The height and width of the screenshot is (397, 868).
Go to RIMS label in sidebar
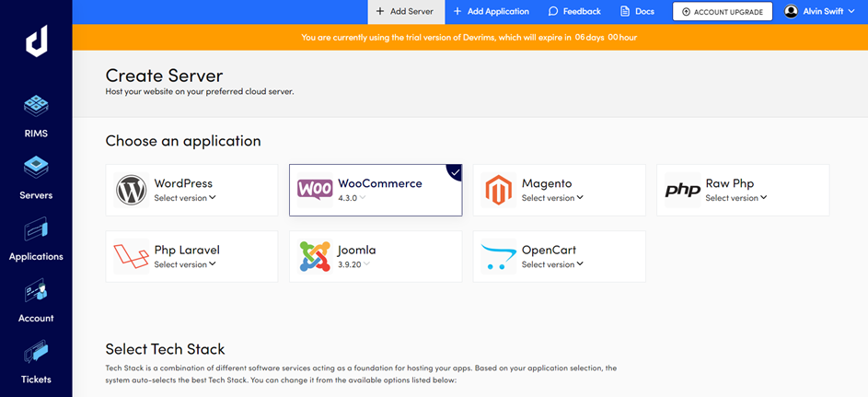click(x=36, y=134)
